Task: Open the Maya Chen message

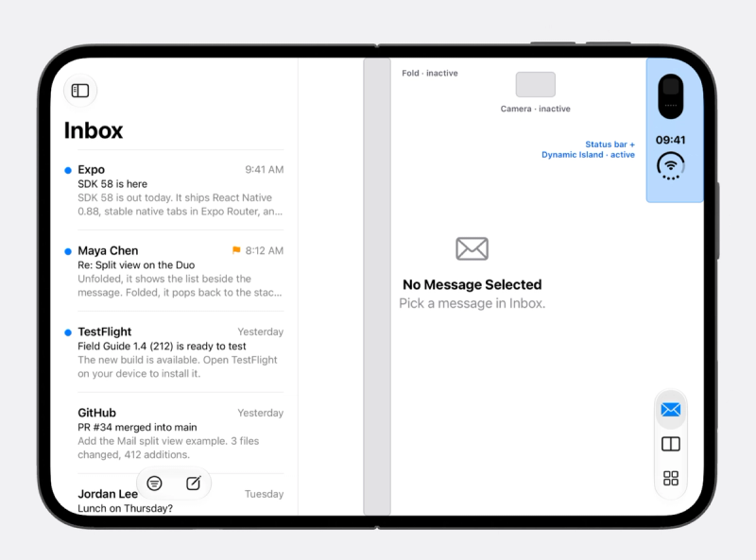Action: pos(174,271)
